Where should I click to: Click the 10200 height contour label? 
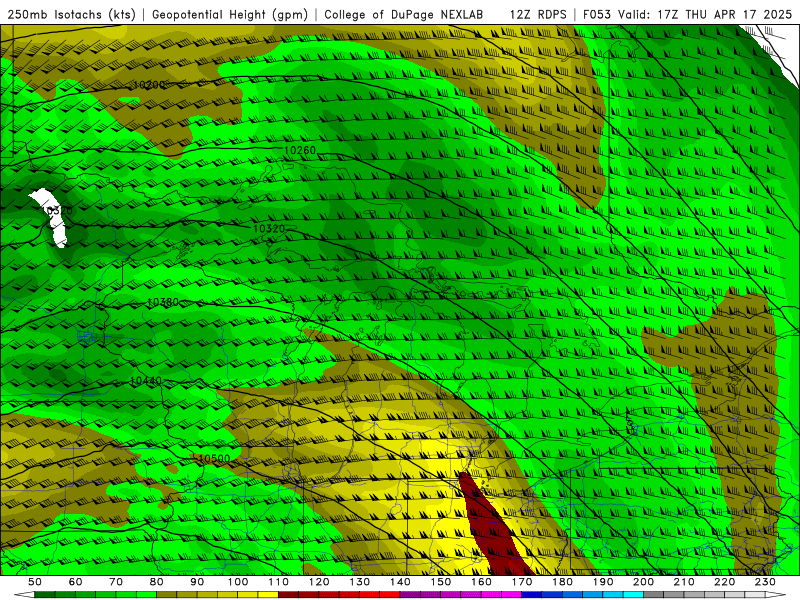(149, 85)
